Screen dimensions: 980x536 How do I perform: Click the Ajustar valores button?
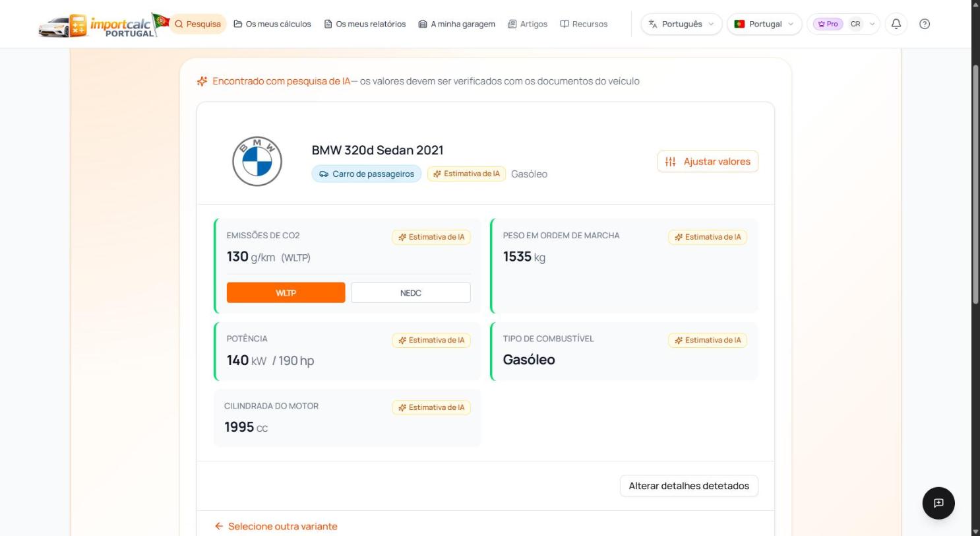[708, 162]
